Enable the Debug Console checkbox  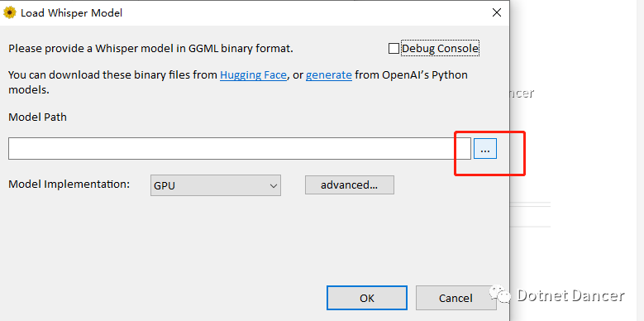pyautogui.click(x=394, y=49)
